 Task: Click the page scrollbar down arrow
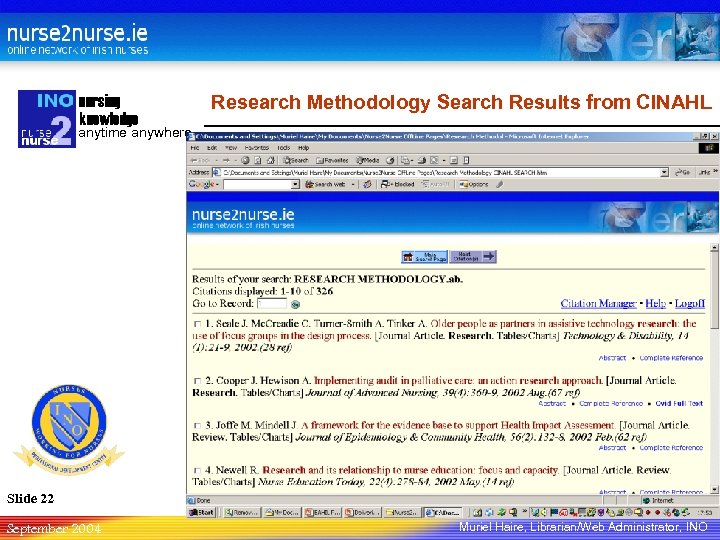[x=714, y=489]
